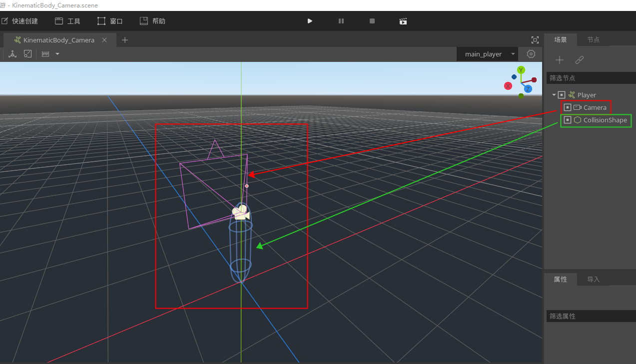Viewport: 636px width, 364px height.
Task: Open the main_player dropdown
Action: [x=487, y=54]
